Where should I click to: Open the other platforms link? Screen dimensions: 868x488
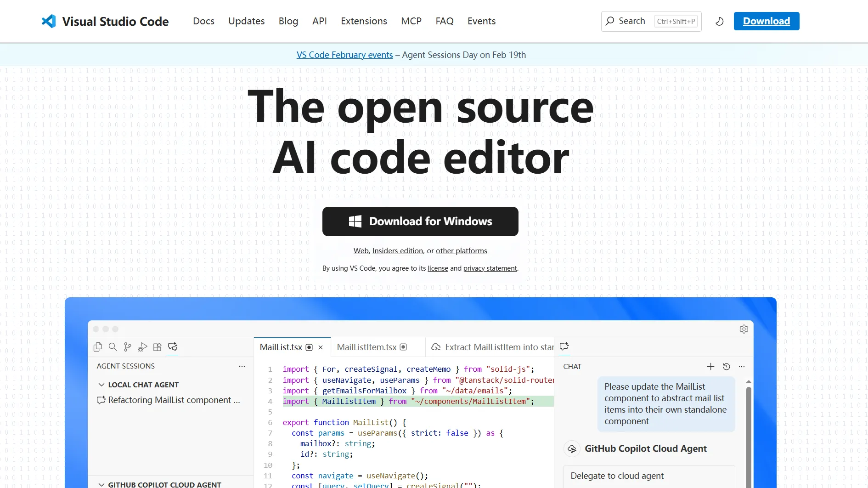pyautogui.click(x=461, y=250)
